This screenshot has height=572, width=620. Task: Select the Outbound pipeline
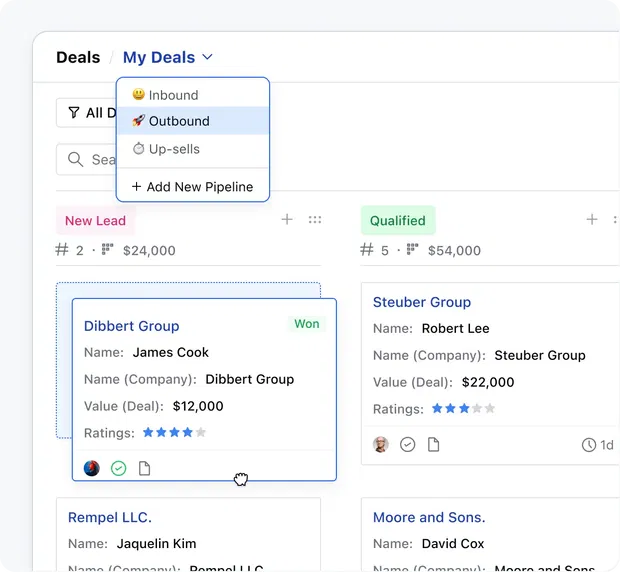pos(193,121)
